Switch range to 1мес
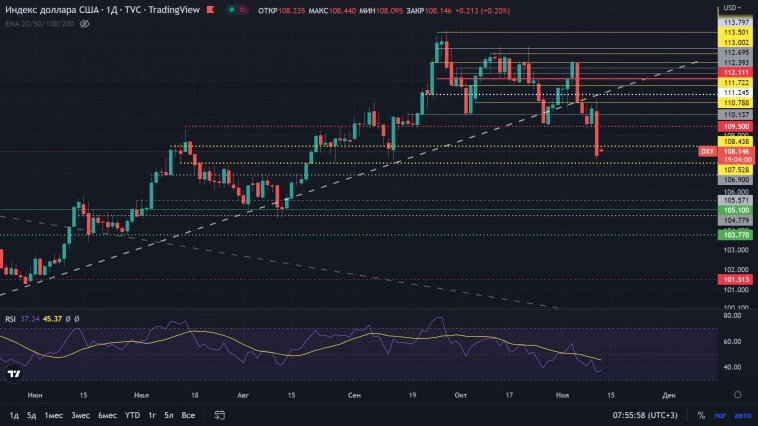 (54, 414)
